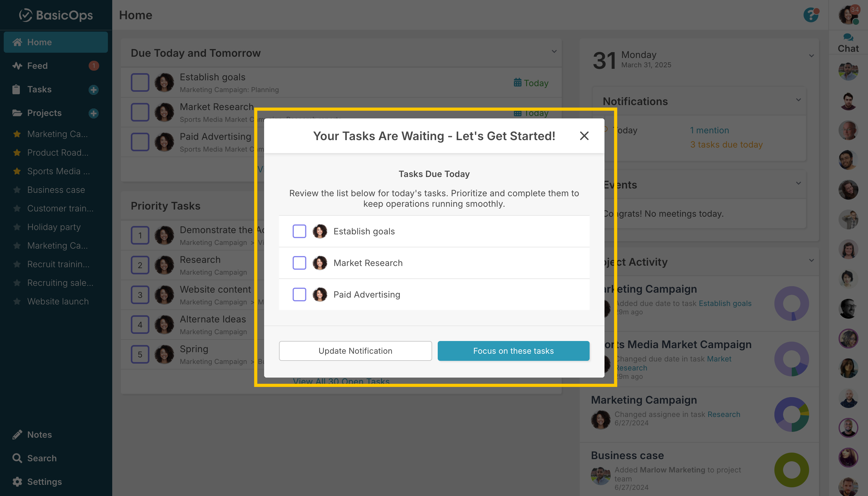Check the Establish goals checkbox in dialog
868x496 pixels.
tap(299, 231)
